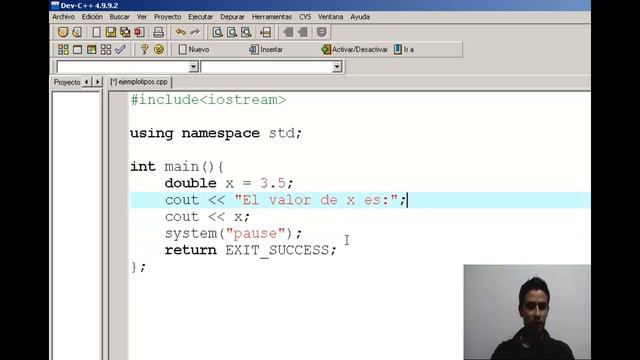
Task: Click the #include<iostream> line
Action: tap(209, 100)
